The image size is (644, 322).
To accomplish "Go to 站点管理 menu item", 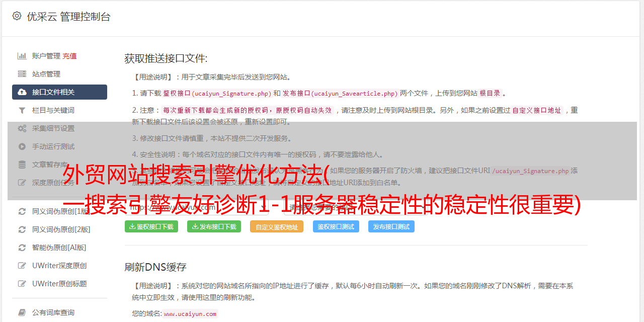I will pos(46,74).
